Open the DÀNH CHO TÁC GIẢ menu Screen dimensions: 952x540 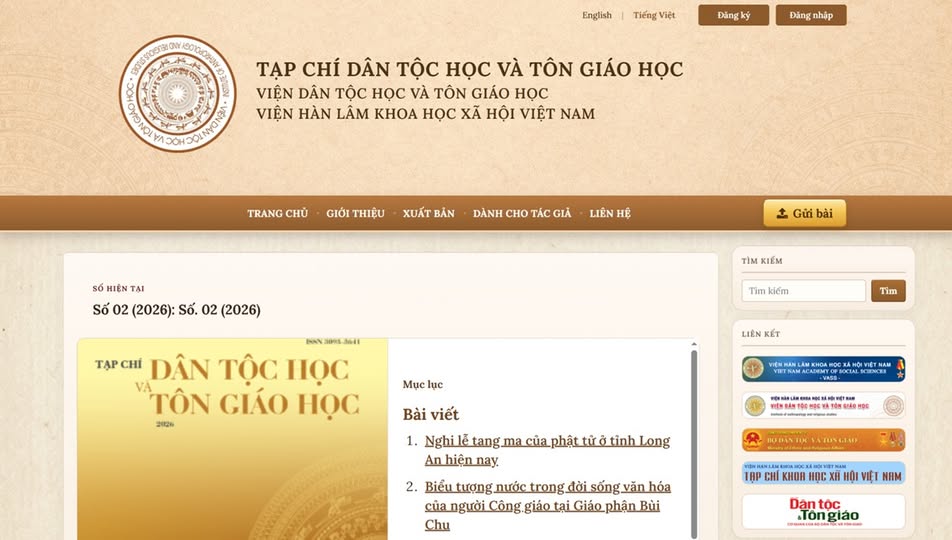click(x=522, y=213)
